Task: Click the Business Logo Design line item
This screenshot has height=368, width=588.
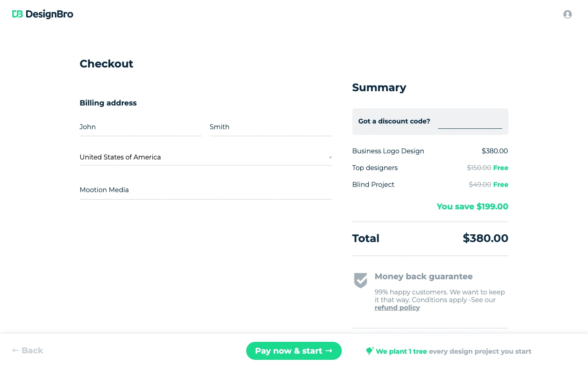Action: click(x=388, y=151)
